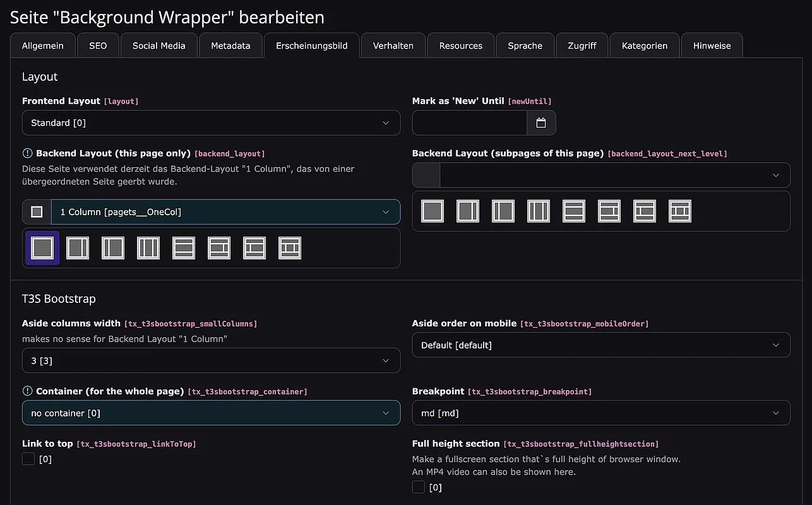The width and height of the screenshot is (812, 505).
Task: Tick the Full height section checkbox
Action: point(419,487)
